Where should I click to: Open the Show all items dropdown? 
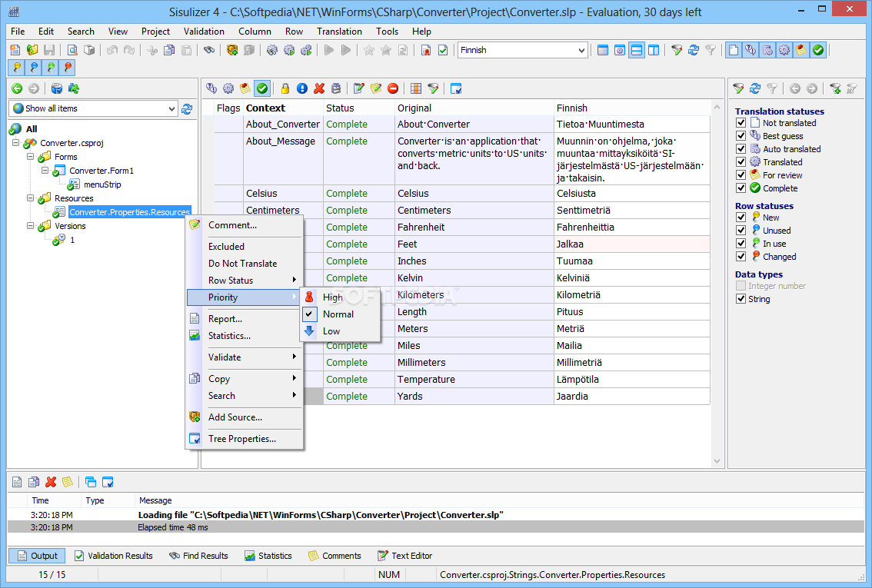point(171,109)
